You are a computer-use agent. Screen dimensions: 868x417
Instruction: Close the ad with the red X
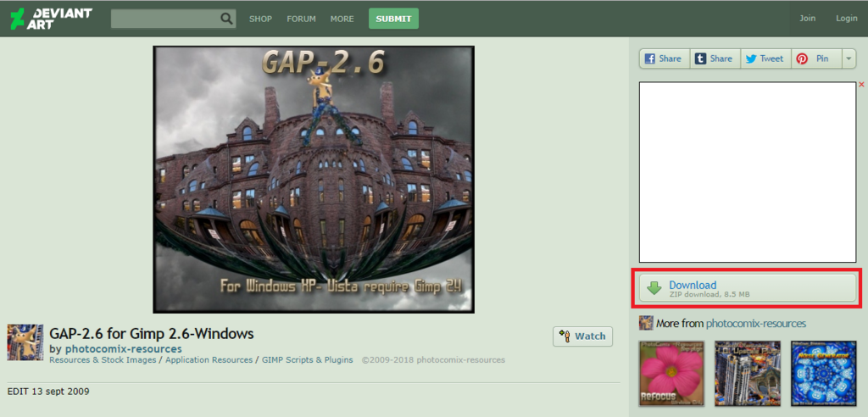(861, 85)
